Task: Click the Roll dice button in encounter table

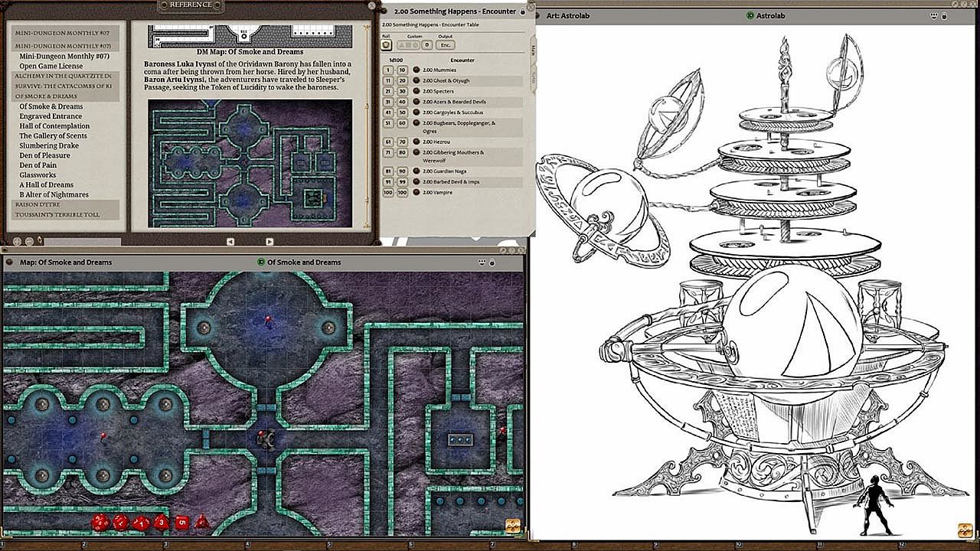Action: 387,45
